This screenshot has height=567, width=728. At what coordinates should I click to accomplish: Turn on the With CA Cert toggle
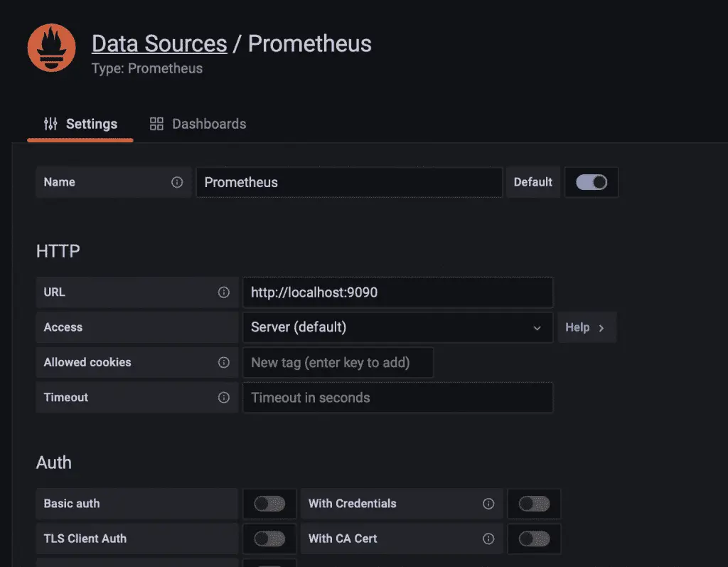tap(534, 539)
